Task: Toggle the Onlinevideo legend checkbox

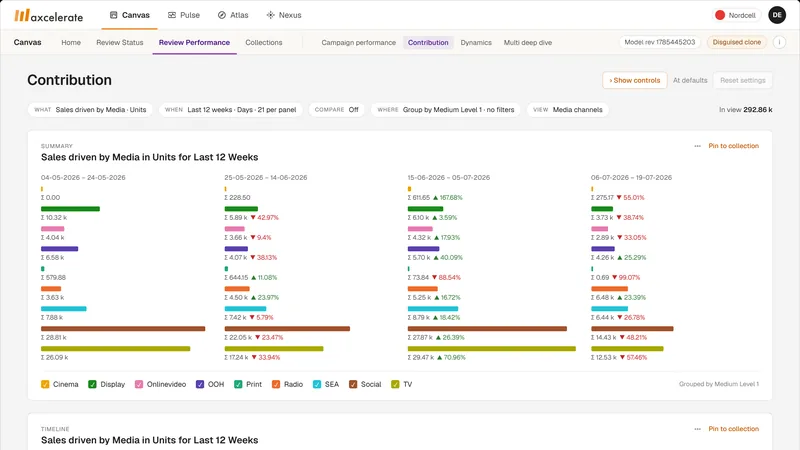Action: (139, 384)
